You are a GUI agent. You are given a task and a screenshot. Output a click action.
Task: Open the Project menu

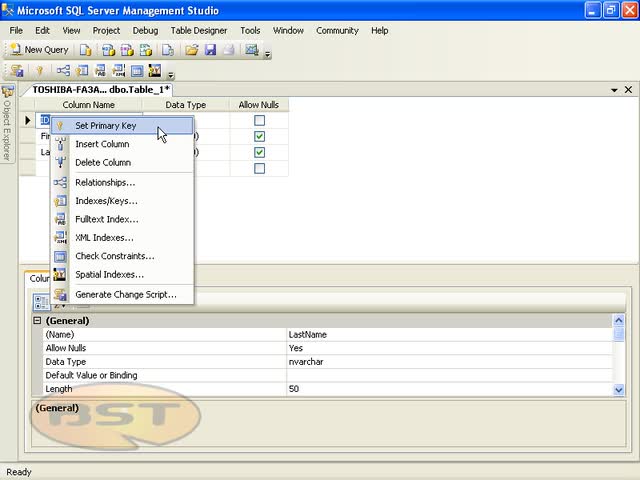[106, 31]
